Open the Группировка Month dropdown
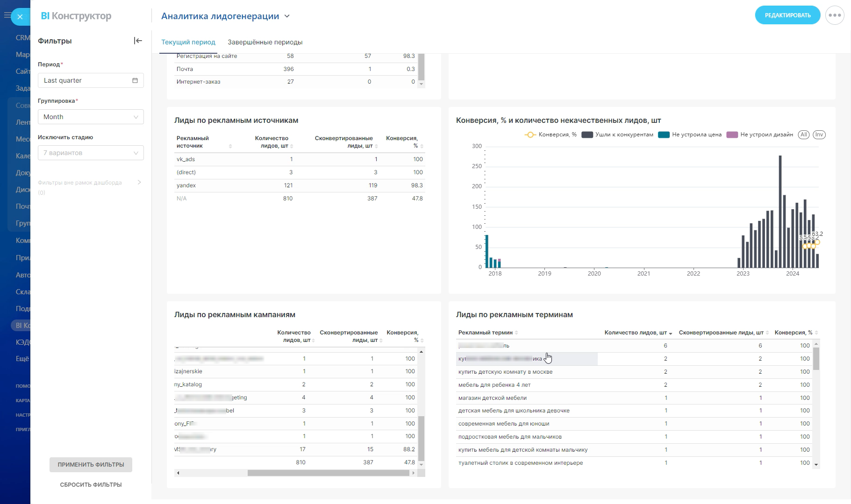This screenshot has height=504, width=851. point(91,117)
